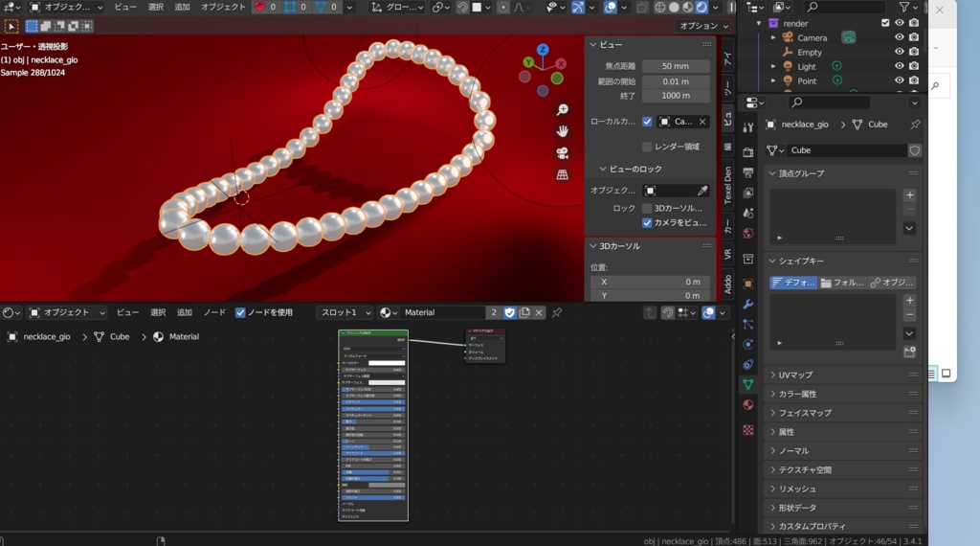Switch perspective/orthographic with the grid icon
Image resolution: width=980 pixels, height=546 pixels.
coord(563,174)
